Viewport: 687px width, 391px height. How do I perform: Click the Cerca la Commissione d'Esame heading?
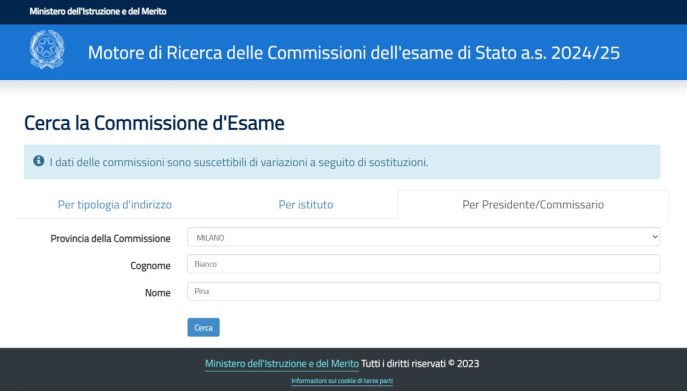(154, 123)
